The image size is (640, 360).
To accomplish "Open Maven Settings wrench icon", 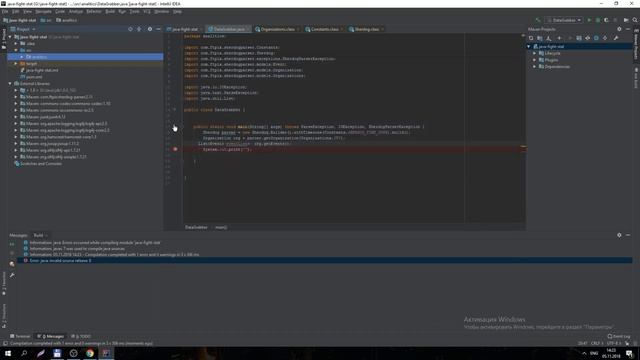I will (x=616, y=38).
